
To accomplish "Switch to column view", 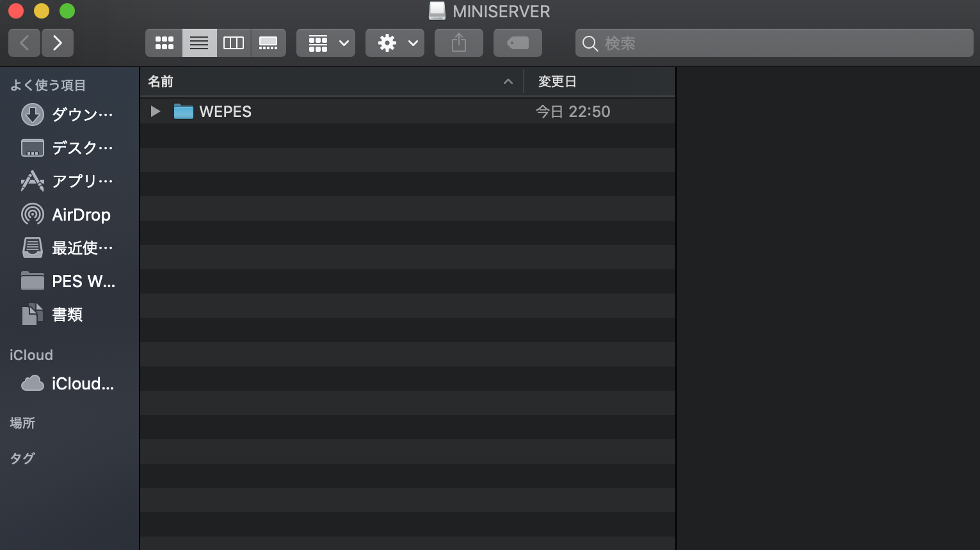I will [234, 43].
